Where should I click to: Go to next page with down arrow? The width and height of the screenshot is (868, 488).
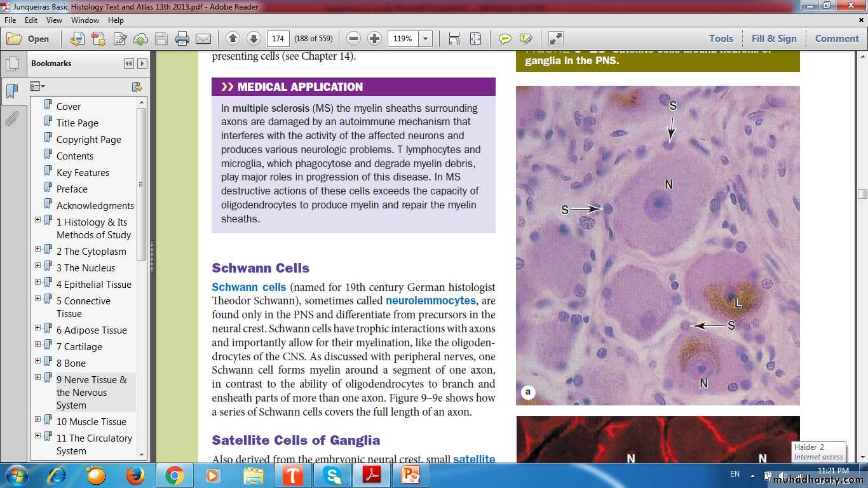(x=254, y=39)
